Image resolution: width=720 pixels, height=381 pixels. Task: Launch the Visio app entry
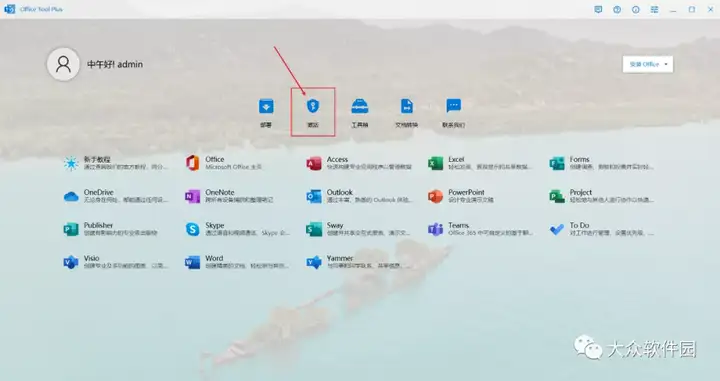coord(116,262)
